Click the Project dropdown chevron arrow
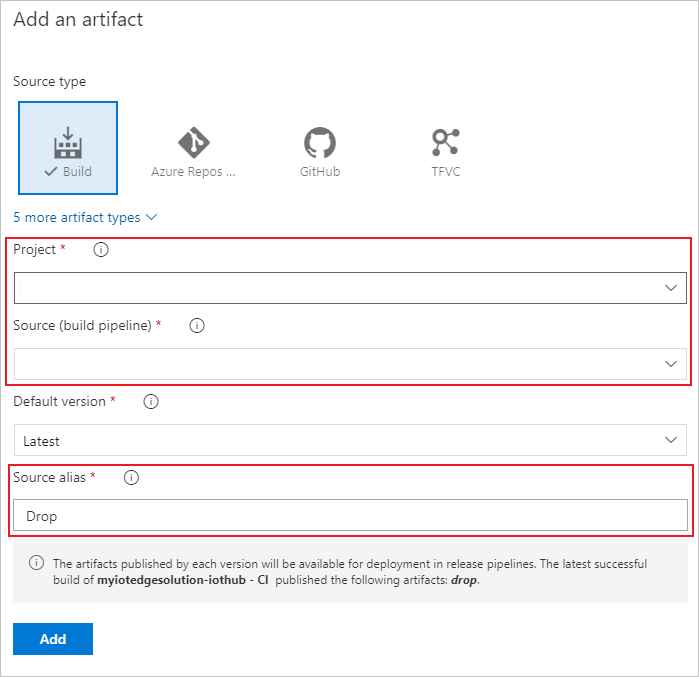Screen dimensions: 699x677 671,288
